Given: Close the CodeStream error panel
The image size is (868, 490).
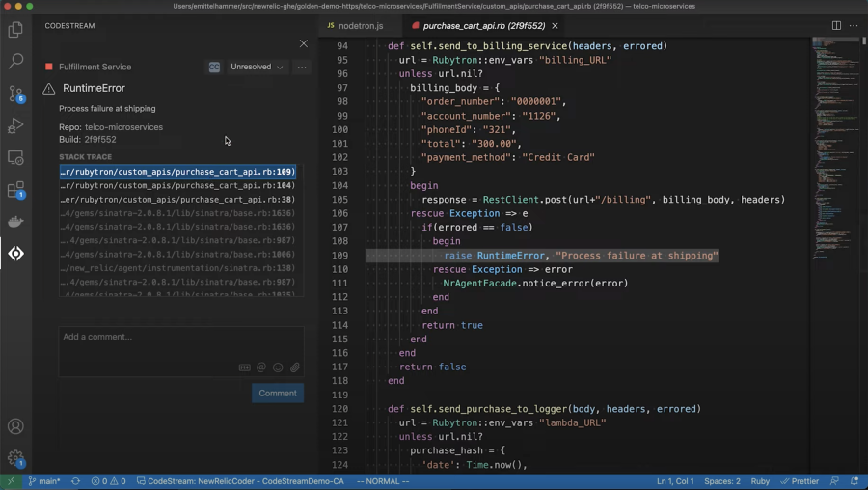Looking at the screenshot, I should 304,43.
